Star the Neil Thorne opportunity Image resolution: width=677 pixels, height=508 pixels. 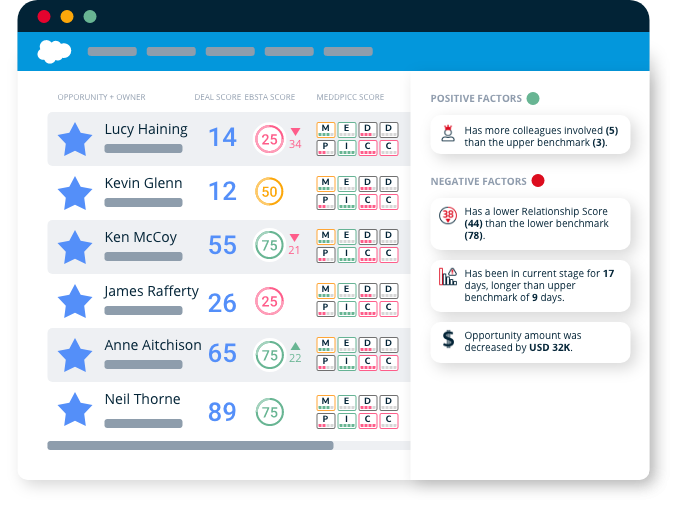75,410
